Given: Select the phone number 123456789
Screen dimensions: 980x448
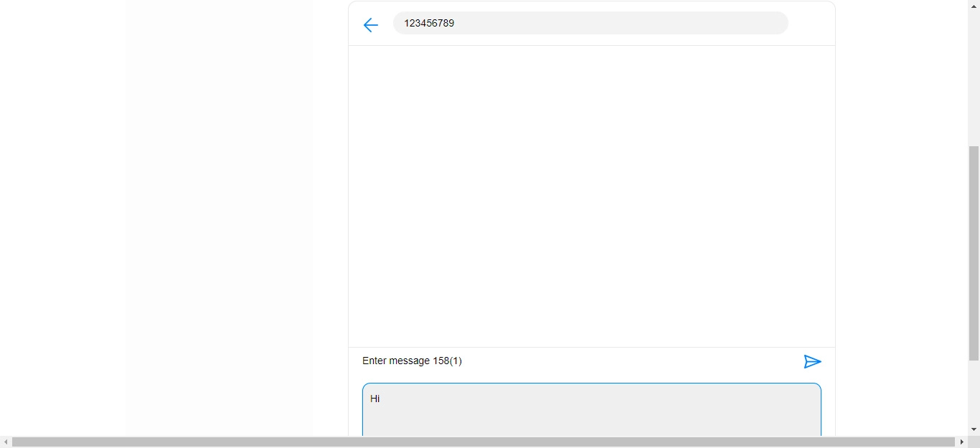Looking at the screenshot, I should 429,22.
